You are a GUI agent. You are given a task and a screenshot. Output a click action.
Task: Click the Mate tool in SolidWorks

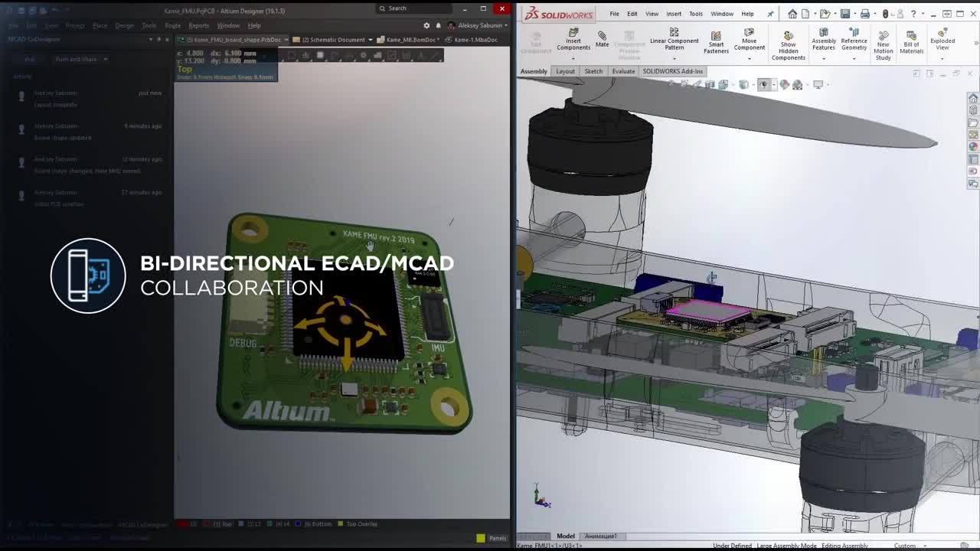click(602, 39)
